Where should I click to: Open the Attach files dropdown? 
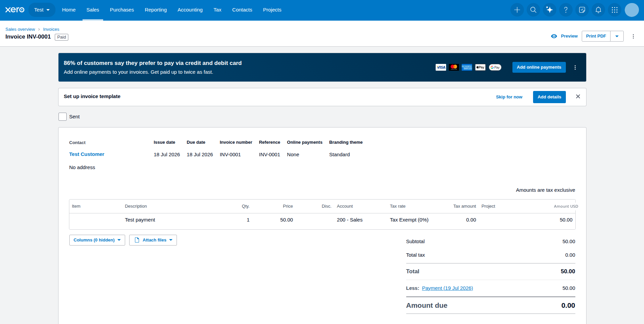coord(153,240)
